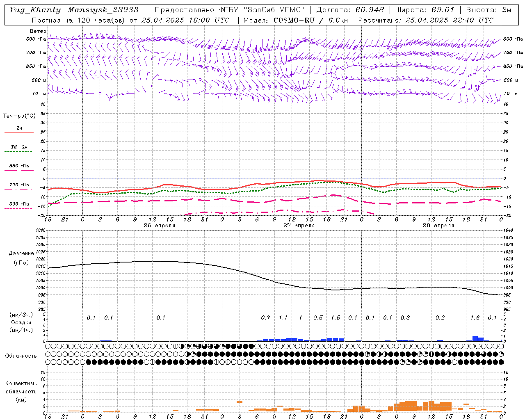525x420 pixels.
Task: Click the '(мм/3ч.)' precipitation unit label
Action: click(21, 315)
